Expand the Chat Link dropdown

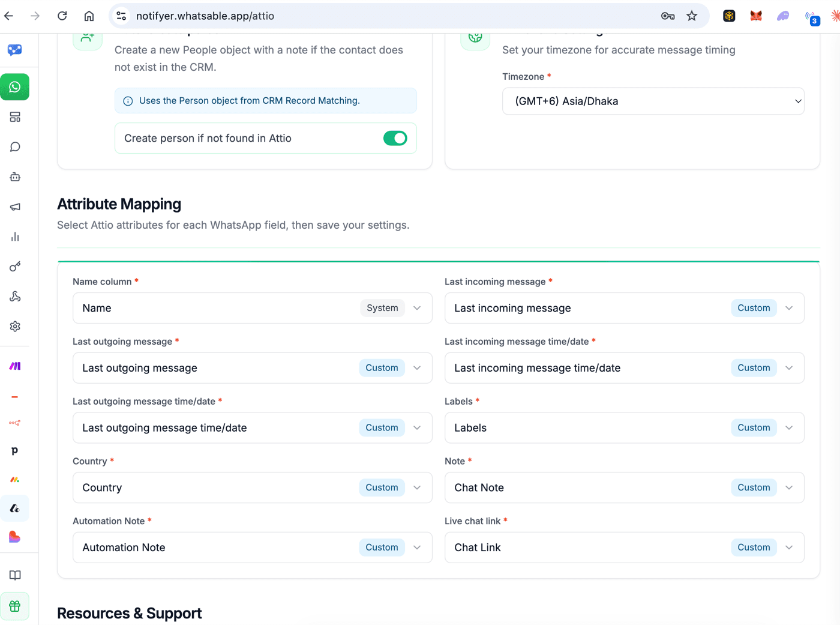pyautogui.click(x=625, y=548)
